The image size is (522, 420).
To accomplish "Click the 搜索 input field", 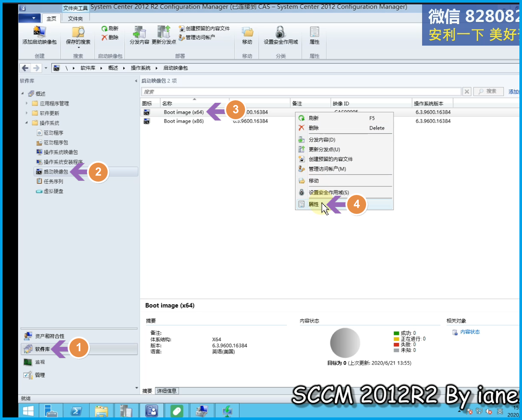I will (301, 92).
